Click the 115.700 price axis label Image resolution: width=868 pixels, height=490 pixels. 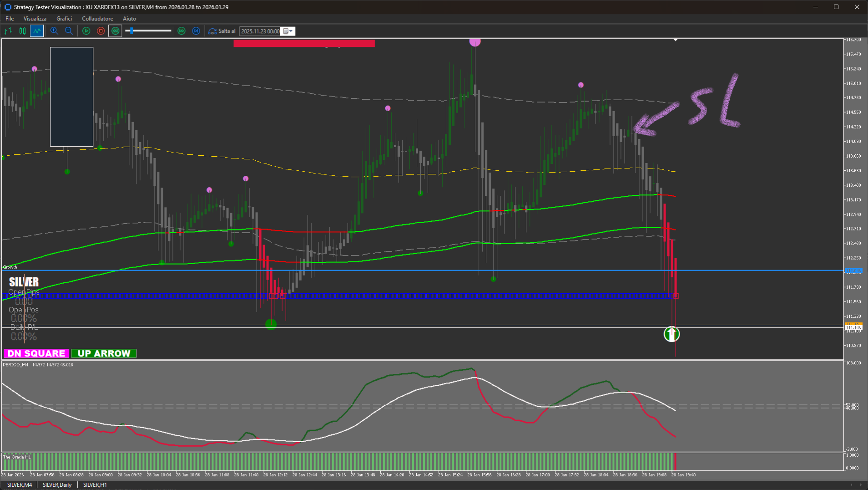coord(853,40)
